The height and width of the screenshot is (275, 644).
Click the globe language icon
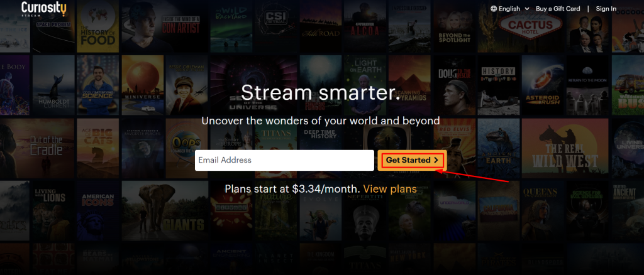(494, 9)
